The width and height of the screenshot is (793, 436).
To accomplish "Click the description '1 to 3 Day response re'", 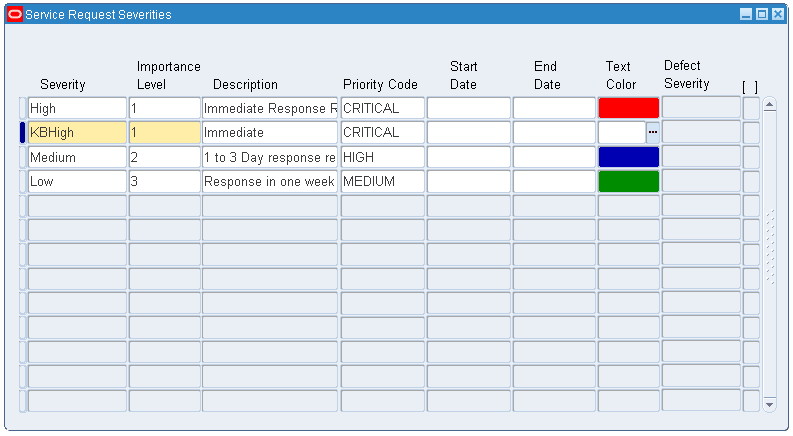I will point(270,157).
